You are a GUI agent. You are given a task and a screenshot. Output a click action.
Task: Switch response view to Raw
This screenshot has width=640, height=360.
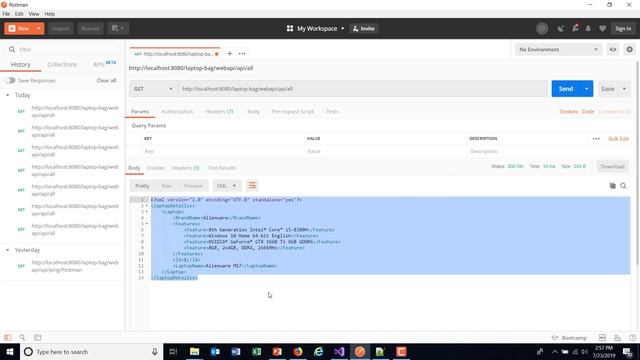point(167,186)
